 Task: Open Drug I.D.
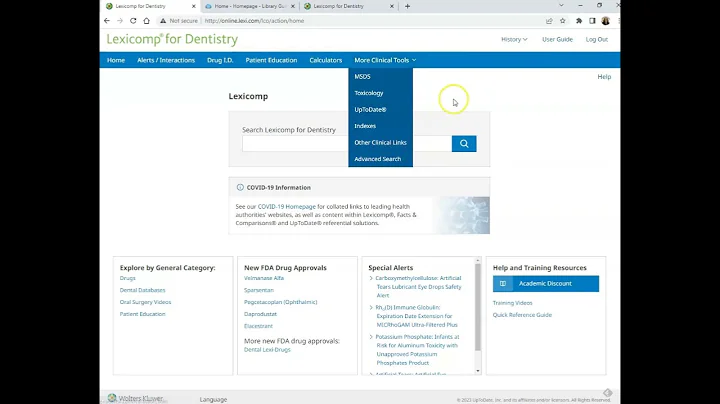pos(220,60)
